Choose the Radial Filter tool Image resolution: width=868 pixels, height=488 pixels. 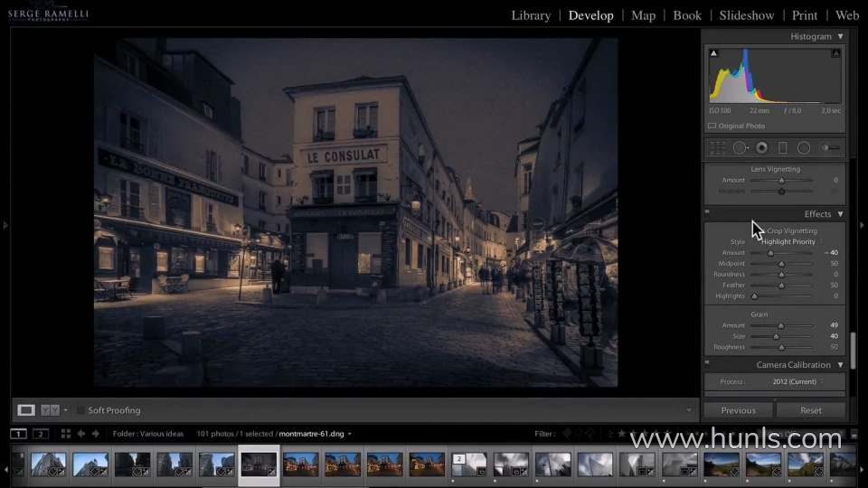(804, 147)
